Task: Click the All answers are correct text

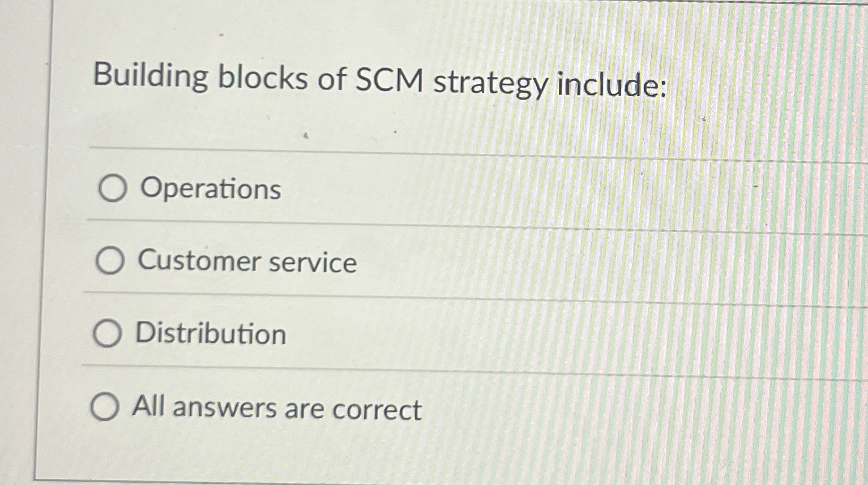Action: coord(276,409)
